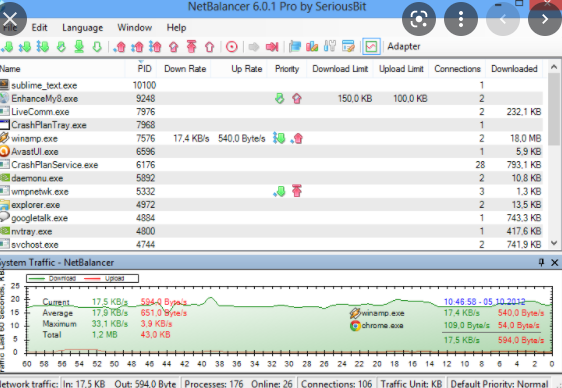Image resolution: width=562 pixels, height=388 pixels.
Task: Select the googletalk.exe process row
Action: 271,218
